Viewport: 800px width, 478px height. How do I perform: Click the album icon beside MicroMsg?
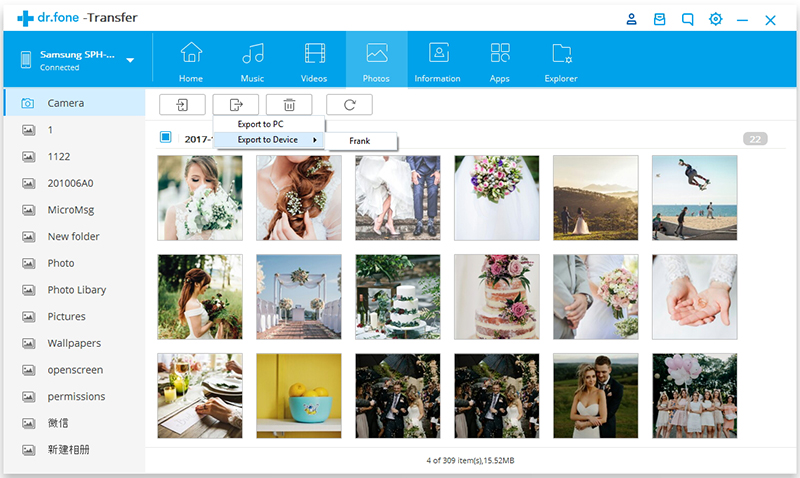click(x=29, y=210)
